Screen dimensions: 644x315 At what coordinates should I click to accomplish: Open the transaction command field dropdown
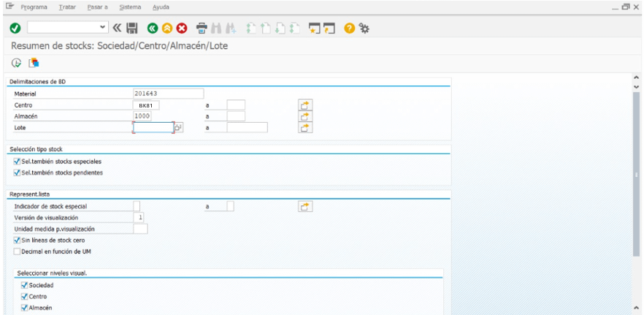(102, 28)
